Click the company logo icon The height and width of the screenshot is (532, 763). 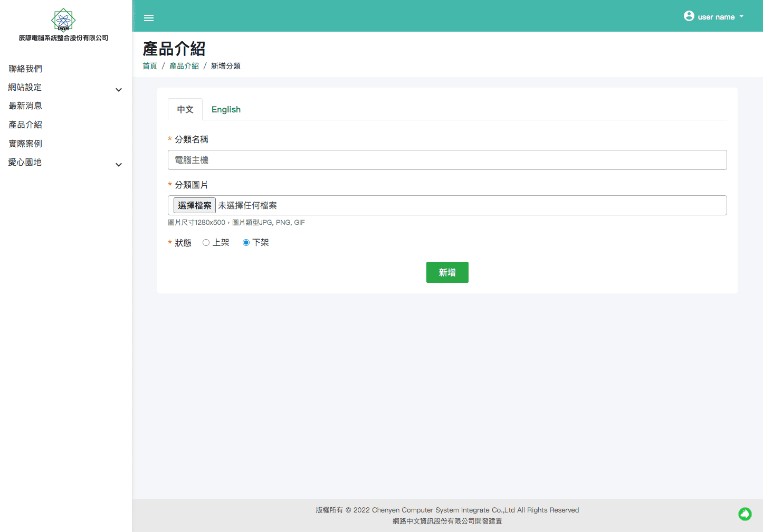(x=63, y=20)
